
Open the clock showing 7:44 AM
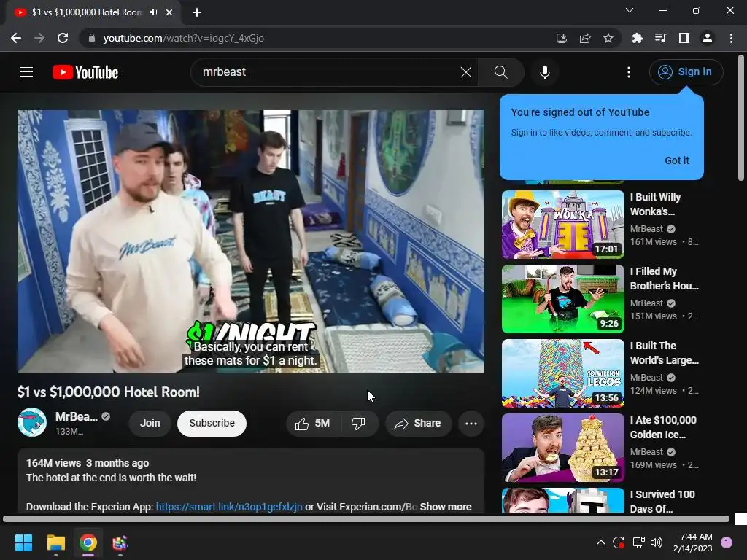[x=693, y=542]
